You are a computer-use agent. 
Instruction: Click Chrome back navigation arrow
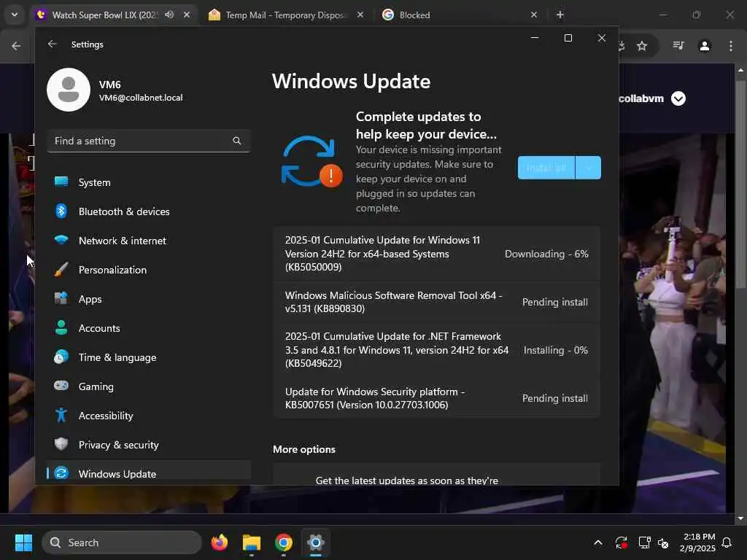point(16,46)
